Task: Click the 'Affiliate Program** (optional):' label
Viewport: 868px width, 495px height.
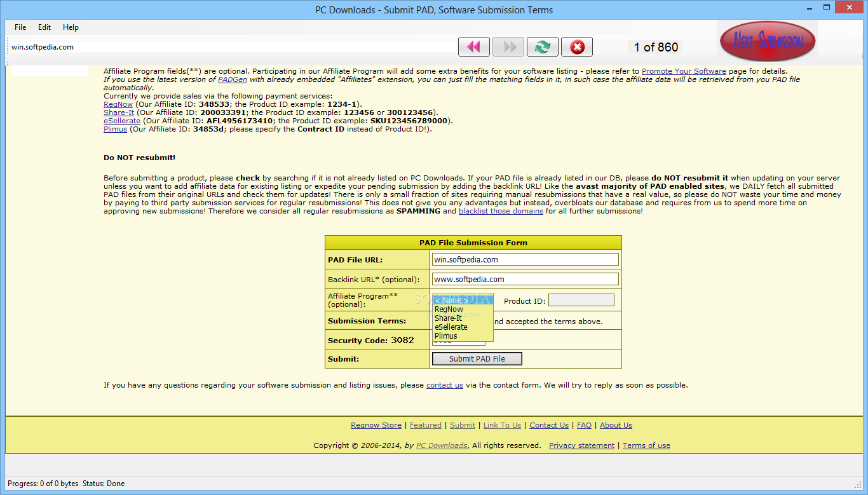Action: 363,300
